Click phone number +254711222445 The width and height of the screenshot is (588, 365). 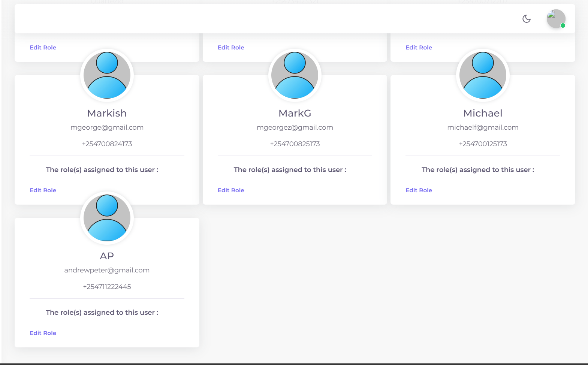(107, 287)
